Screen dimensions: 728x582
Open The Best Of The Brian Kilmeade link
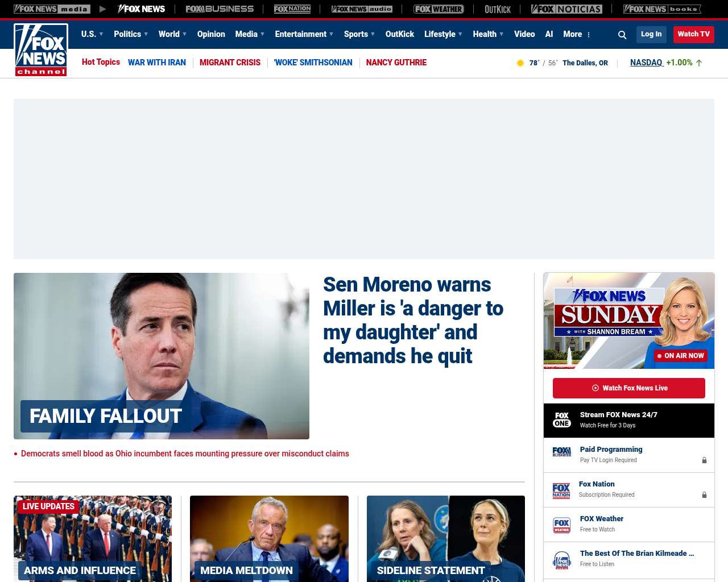[637, 554]
